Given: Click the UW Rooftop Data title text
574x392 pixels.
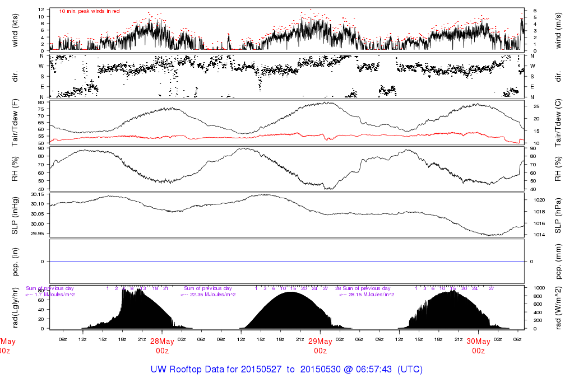Looking at the screenshot, I should click(x=286, y=370).
